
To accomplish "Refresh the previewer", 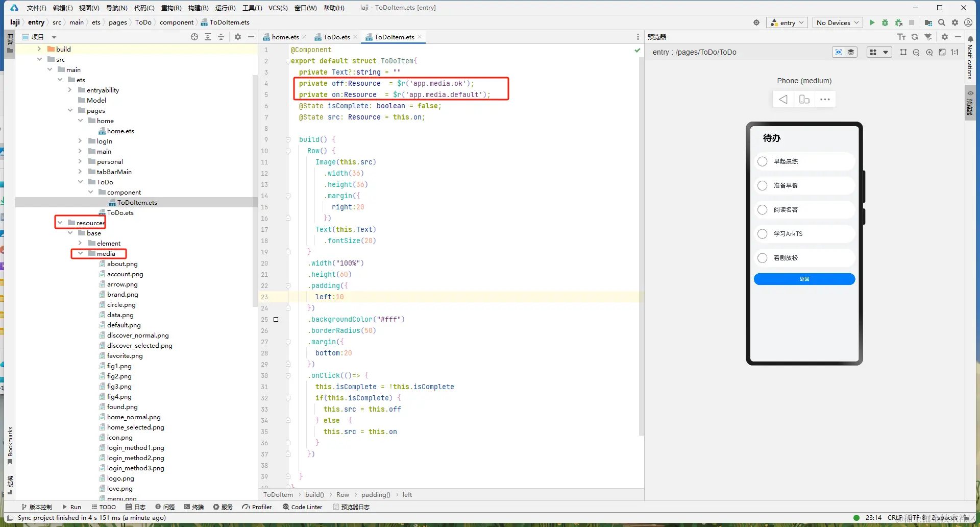I will tap(915, 37).
